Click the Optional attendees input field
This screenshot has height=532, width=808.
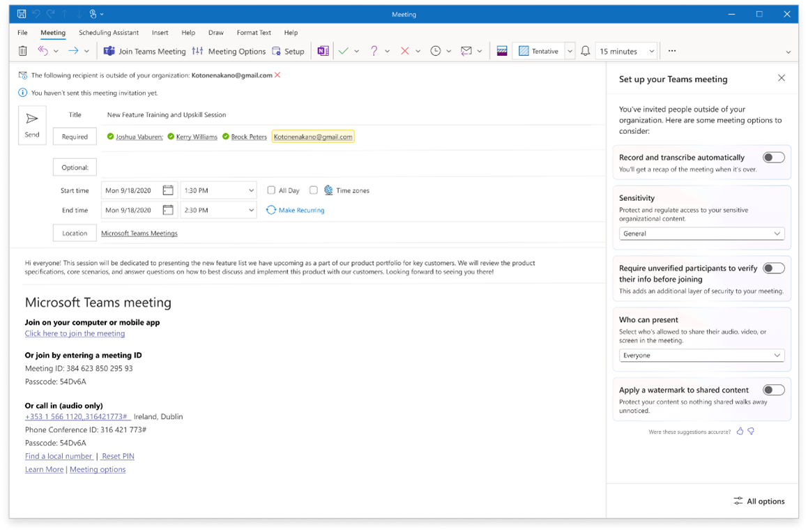tap(353, 167)
